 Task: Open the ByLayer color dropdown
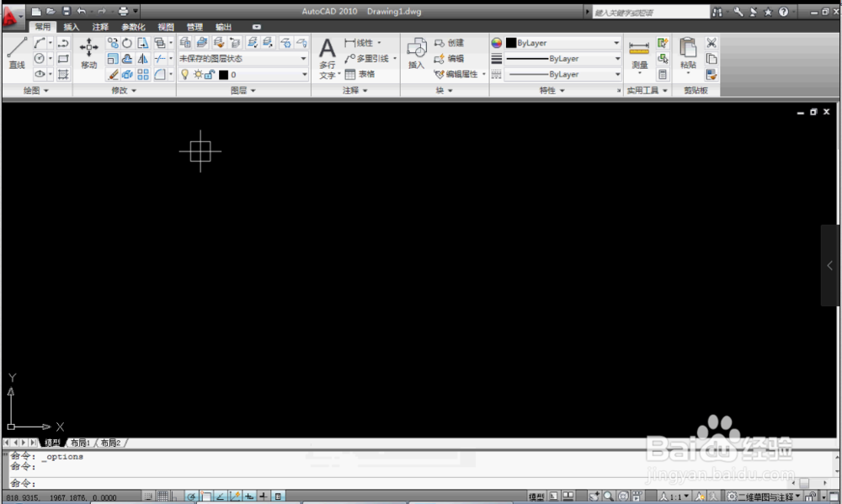[x=562, y=43]
